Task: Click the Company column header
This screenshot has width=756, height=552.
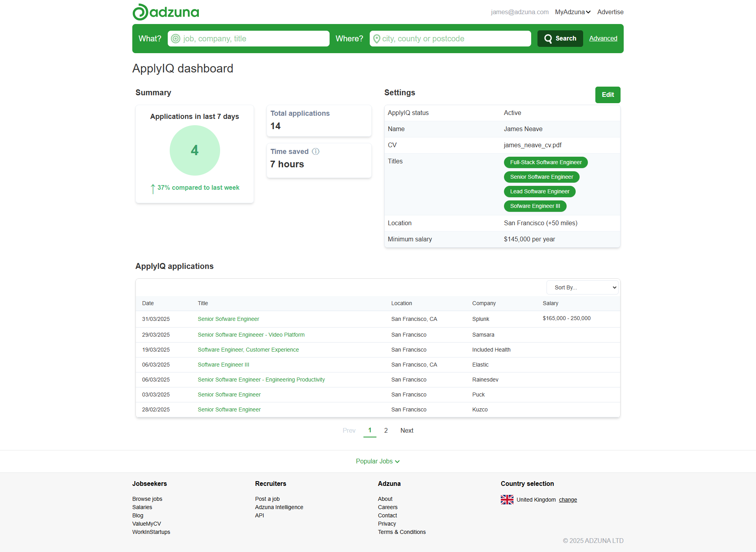Action: (x=484, y=303)
